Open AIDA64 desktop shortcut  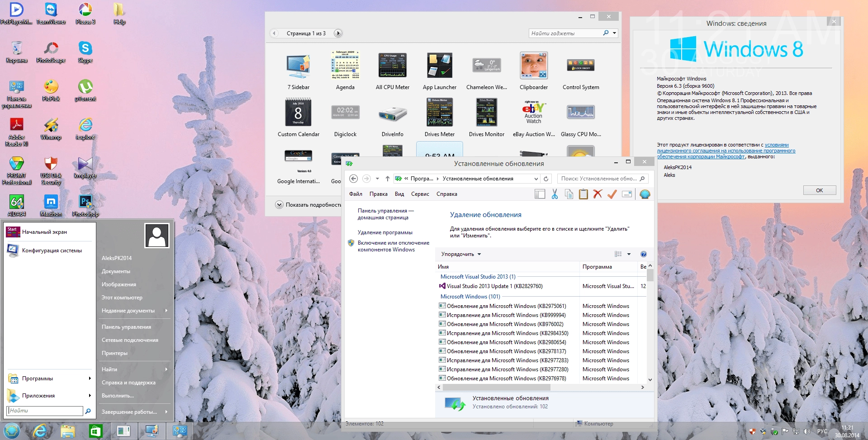click(x=17, y=205)
